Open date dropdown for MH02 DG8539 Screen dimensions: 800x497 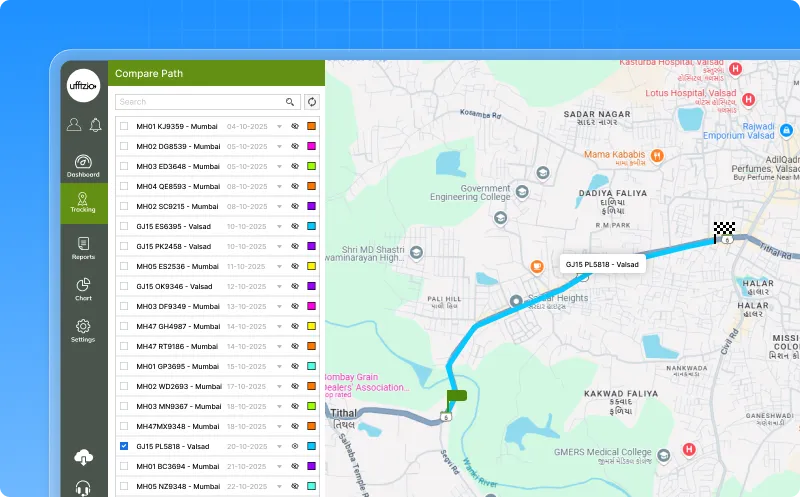click(280, 146)
